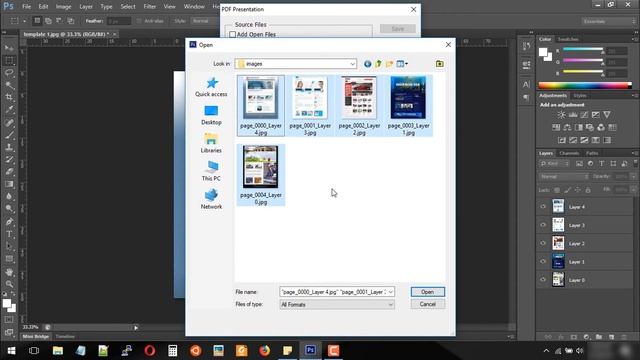Create a new folder in Open dialog

(x=389, y=64)
